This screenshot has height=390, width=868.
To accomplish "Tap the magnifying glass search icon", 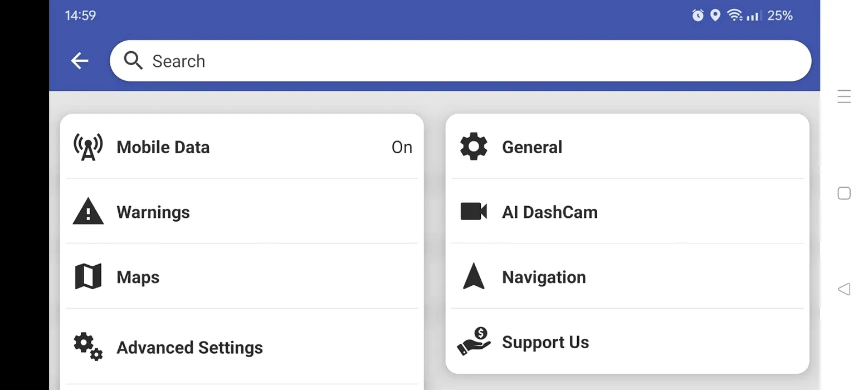I will [133, 60].
